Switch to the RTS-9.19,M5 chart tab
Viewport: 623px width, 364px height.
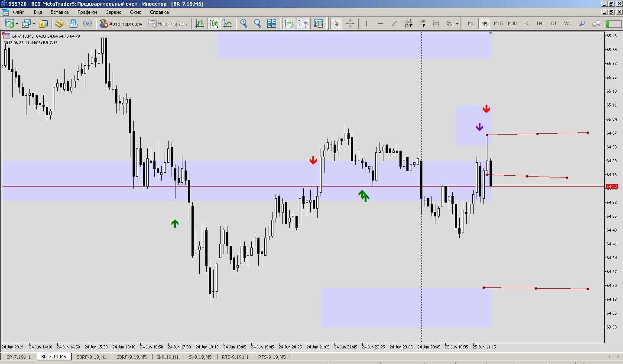(272, 357)
